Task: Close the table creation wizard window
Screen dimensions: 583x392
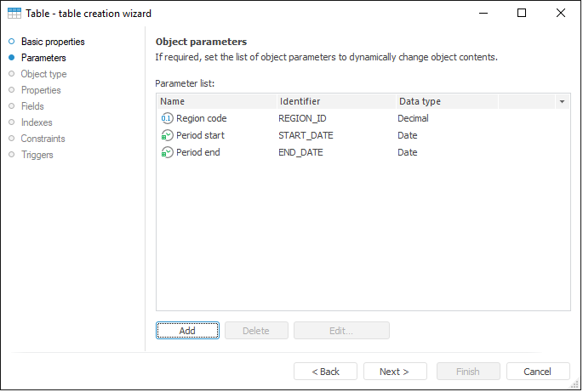Action: tap(560, 14)
